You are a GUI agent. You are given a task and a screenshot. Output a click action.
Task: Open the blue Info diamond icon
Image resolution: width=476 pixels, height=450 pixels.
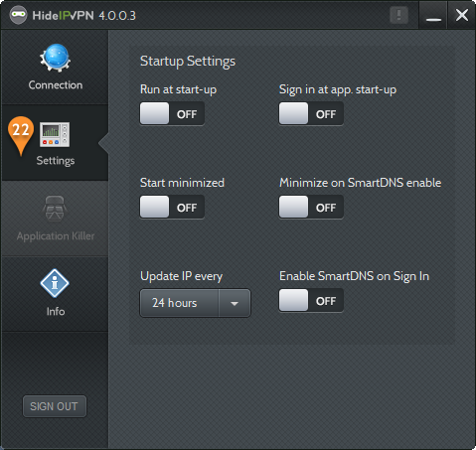tap(55, 283)
